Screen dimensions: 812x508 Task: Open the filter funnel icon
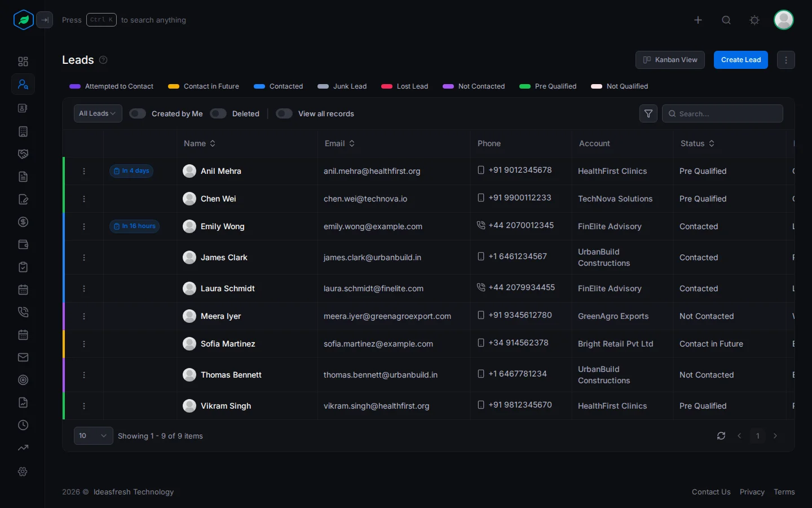pos(648,113)
